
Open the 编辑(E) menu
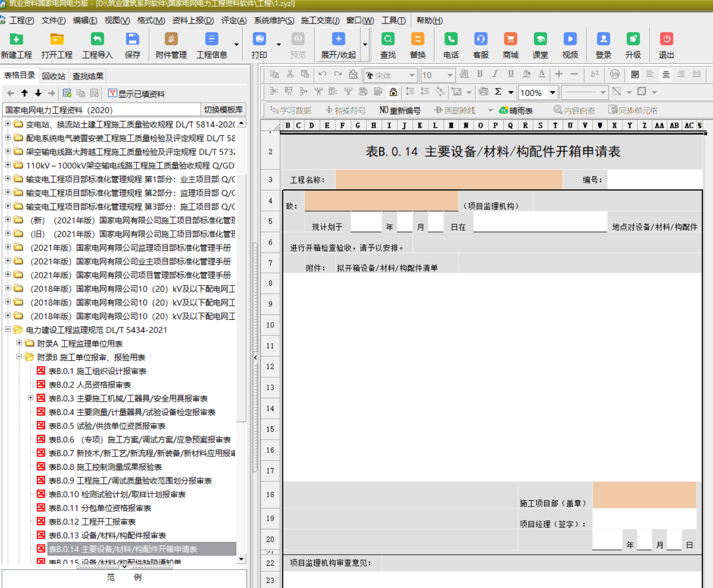[x=85, y=20]
